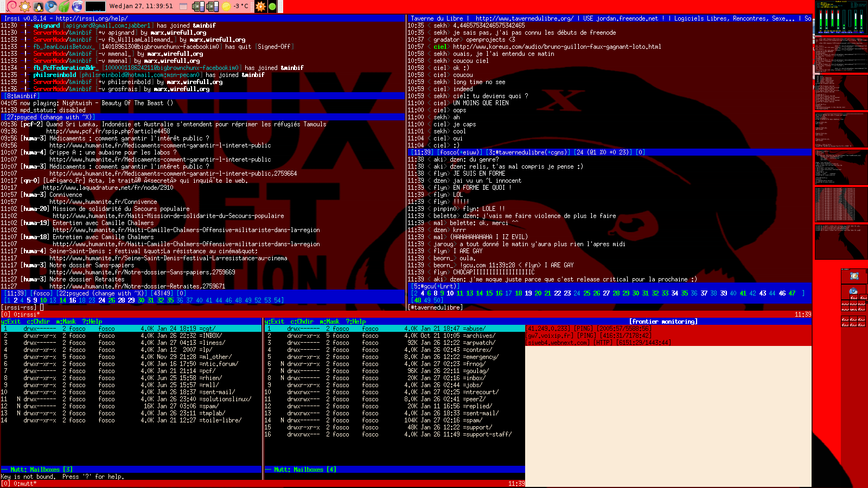Click the audio mixer window thumbnail

tap(840, 18)
